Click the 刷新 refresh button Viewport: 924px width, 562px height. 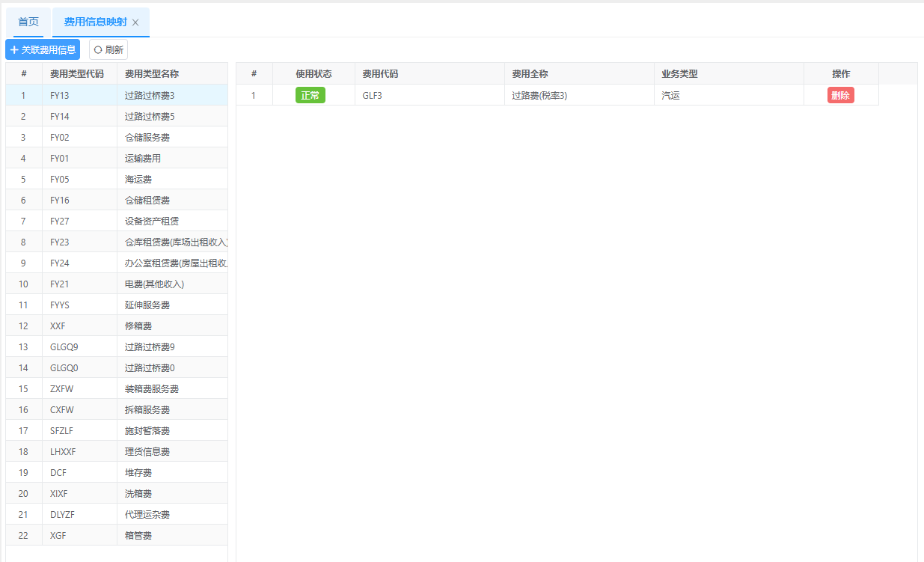pos(108,49)
